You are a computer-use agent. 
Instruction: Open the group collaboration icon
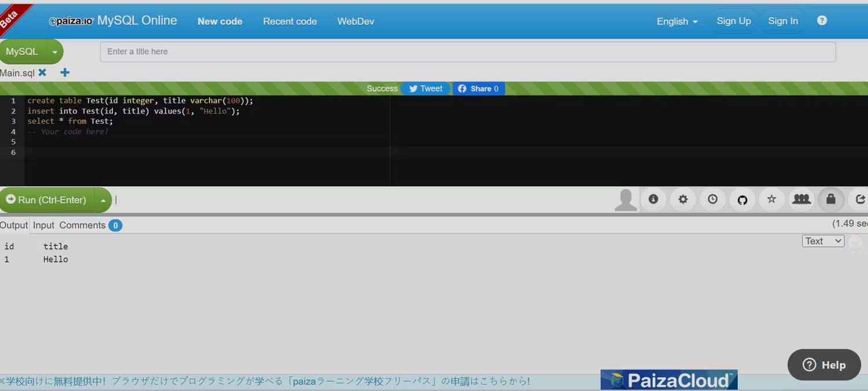tap(801, 200)
